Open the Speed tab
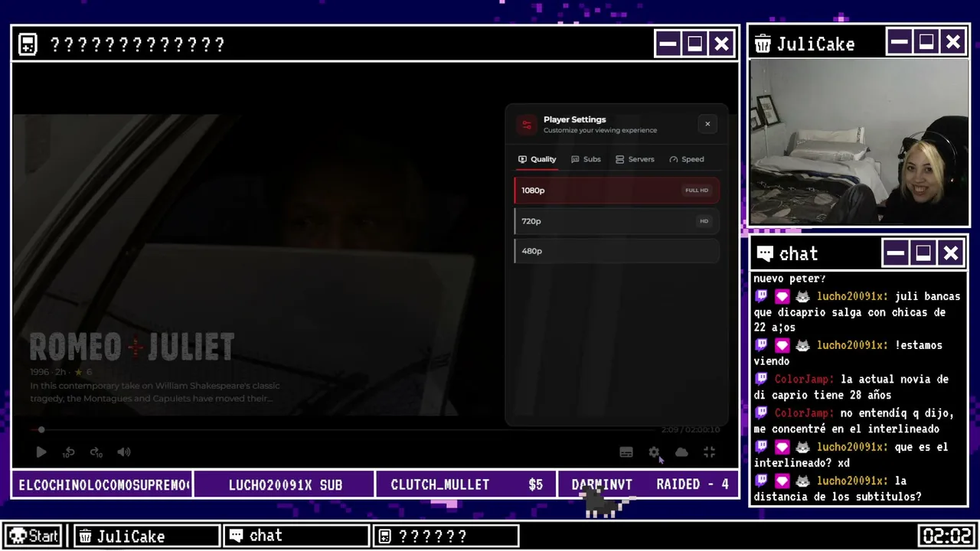Image resolution: width=980 pixels, height=551 pixels. pos(687,159)
